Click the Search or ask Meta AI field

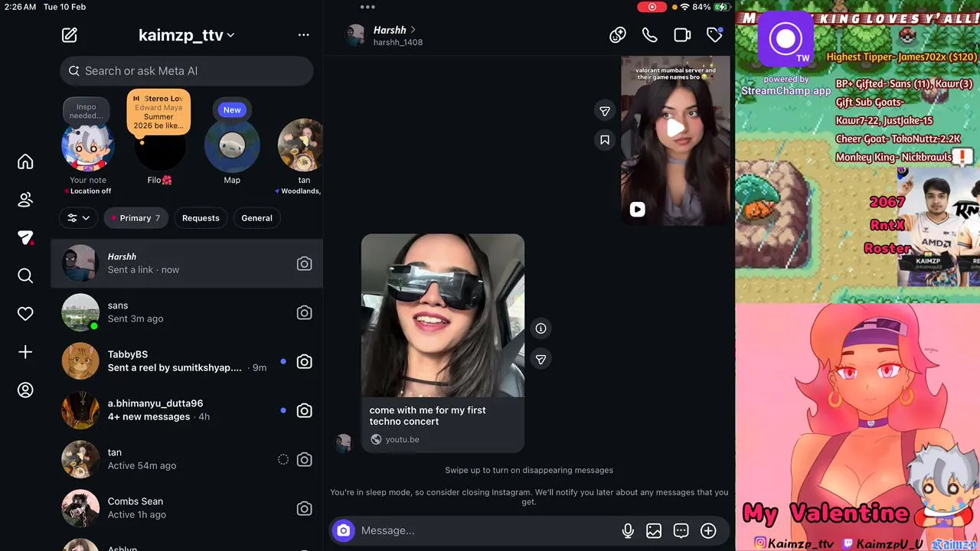click(x=187, y=71)
